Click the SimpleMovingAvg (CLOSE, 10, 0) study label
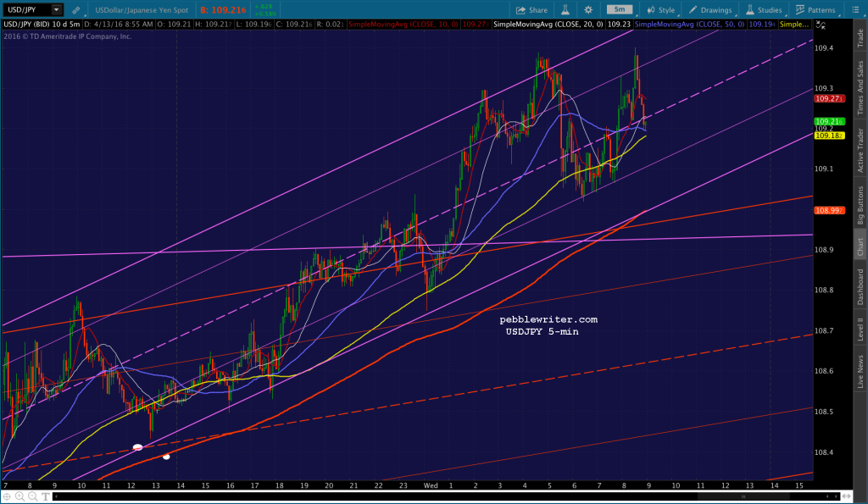This screenshot has width=868, height=504. pos(403,25)
